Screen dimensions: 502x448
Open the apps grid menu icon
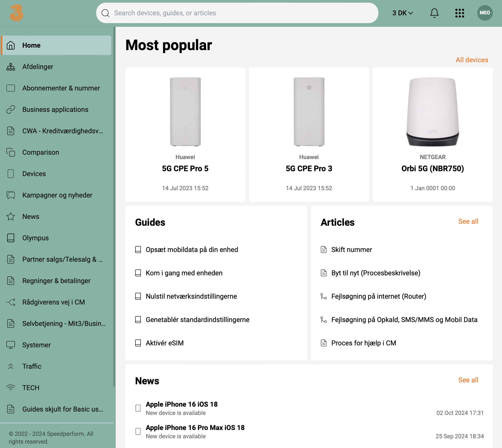[x=459, y=13]
